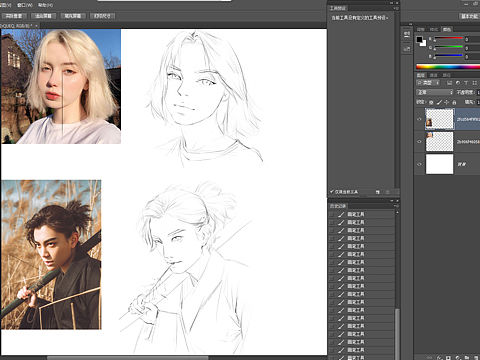
Task: Click the Fit Screen options-bar button
Action: point(43,16)
